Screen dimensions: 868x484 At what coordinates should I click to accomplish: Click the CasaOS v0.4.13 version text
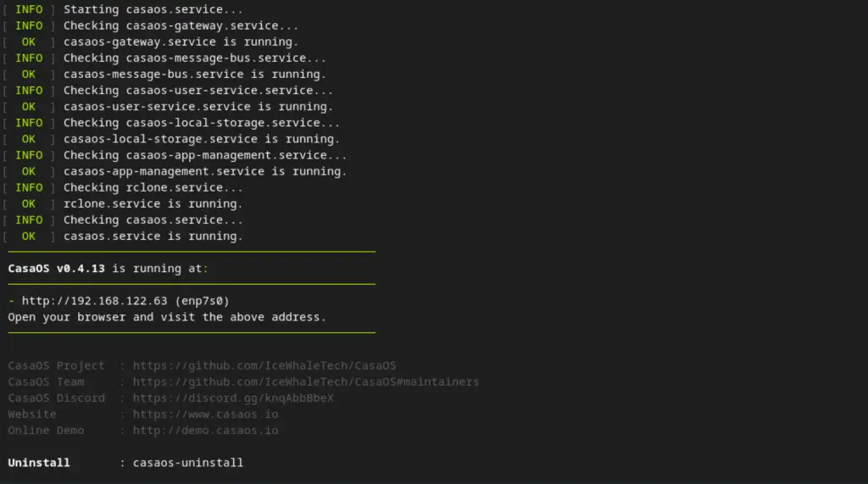point(57,269)
